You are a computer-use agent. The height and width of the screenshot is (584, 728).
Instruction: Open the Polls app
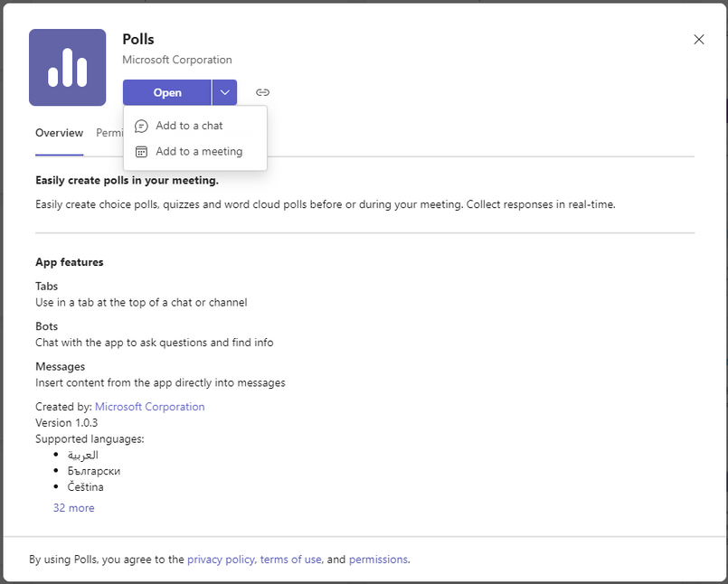coord(167,92)
